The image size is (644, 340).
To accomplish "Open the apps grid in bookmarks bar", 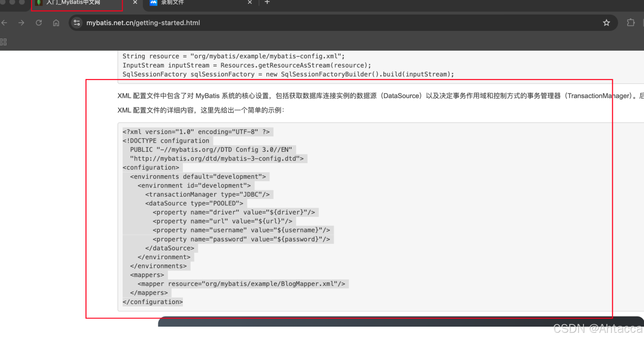I will point(3,42).
